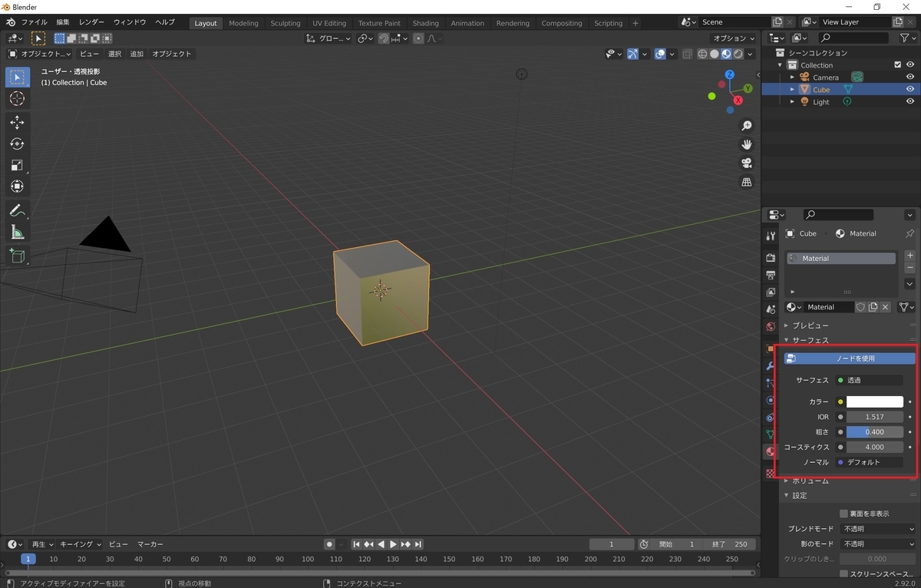This screenshot has height=588, width=921.
Task: Click the 粗さ 0.400 slider
Action: pyautogui.click(x=875, y=432)
